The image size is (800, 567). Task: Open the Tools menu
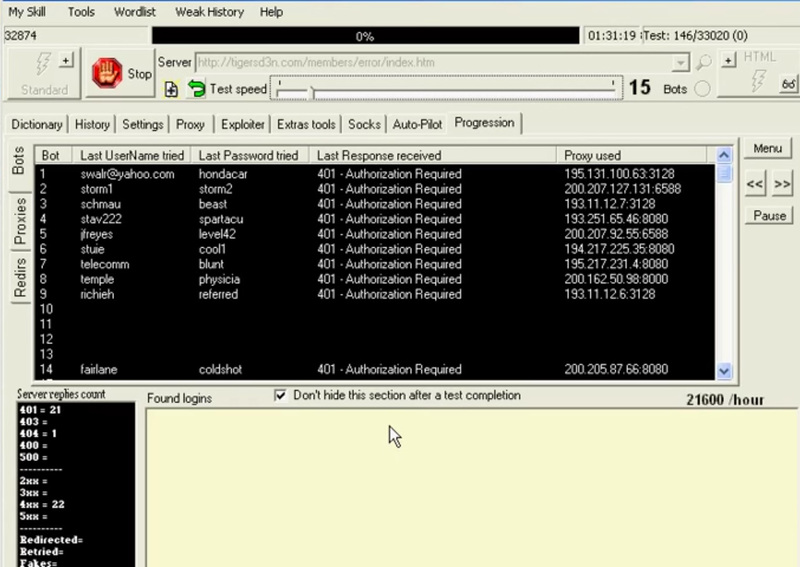coord(81,12)
